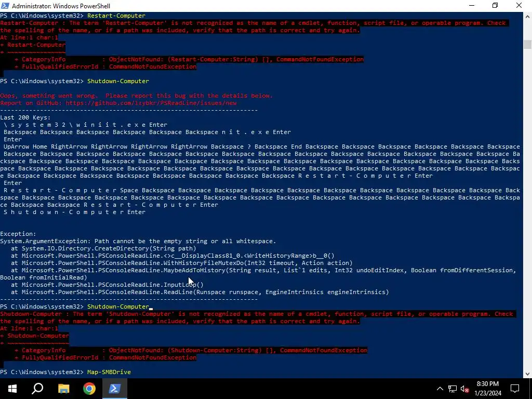Select the PowerShell taskbar button
Viewport: 532px width, 399px height.
tap(114, 389)
